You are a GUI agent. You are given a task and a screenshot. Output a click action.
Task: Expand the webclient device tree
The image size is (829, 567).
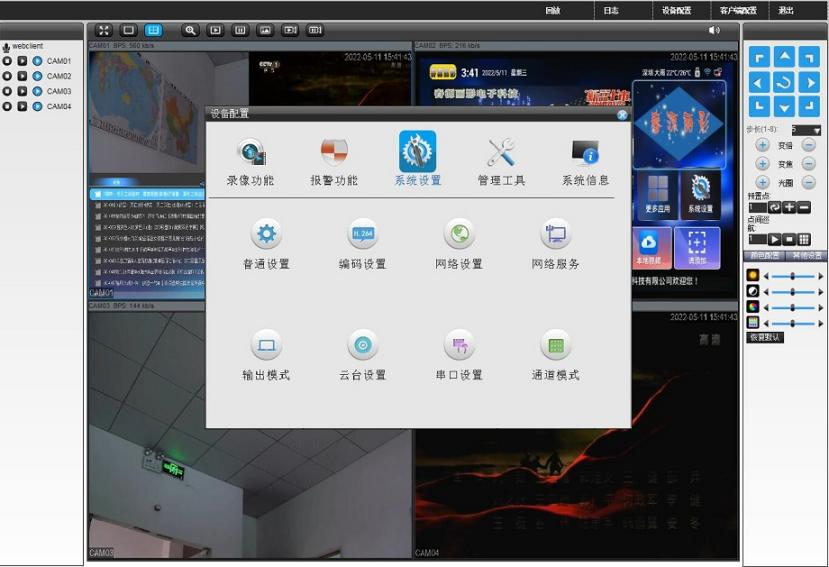(x=7, y=46)
